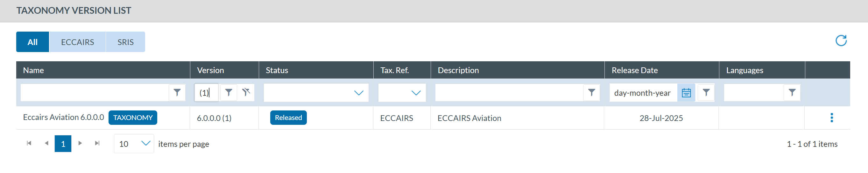Open the Release Date calendar picker

686,93
